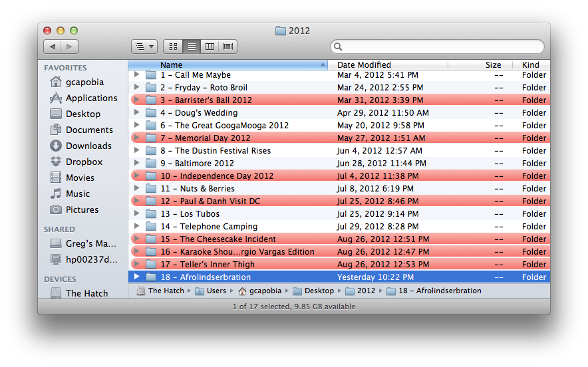The height and width of the screenshot is (367, 588).
Task: Expand 3 – Barrister's Ball 2012 folder
Action: pyautogui.click(x=137, y=100)
